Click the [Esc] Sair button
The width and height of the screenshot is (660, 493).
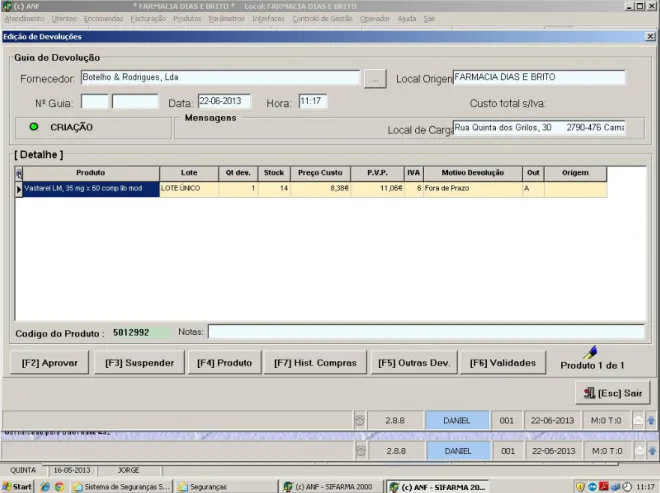[x=613, y=393]
